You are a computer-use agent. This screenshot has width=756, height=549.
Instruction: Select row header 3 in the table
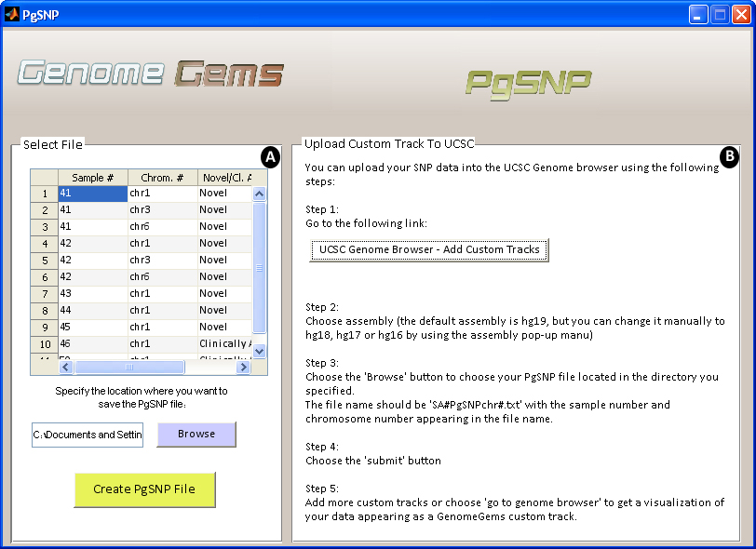(x=45, y=227)
